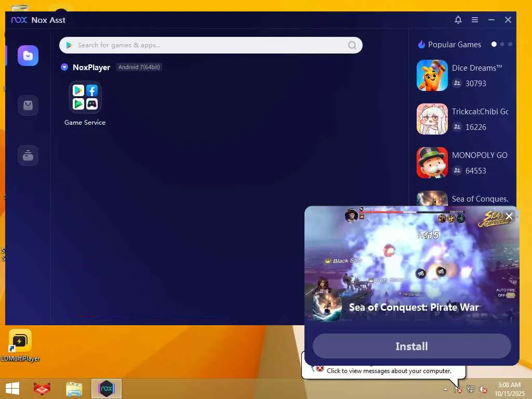532x399 pixels.
Task: Collapse the NoxPlayer section arrow
Action: 64,67
